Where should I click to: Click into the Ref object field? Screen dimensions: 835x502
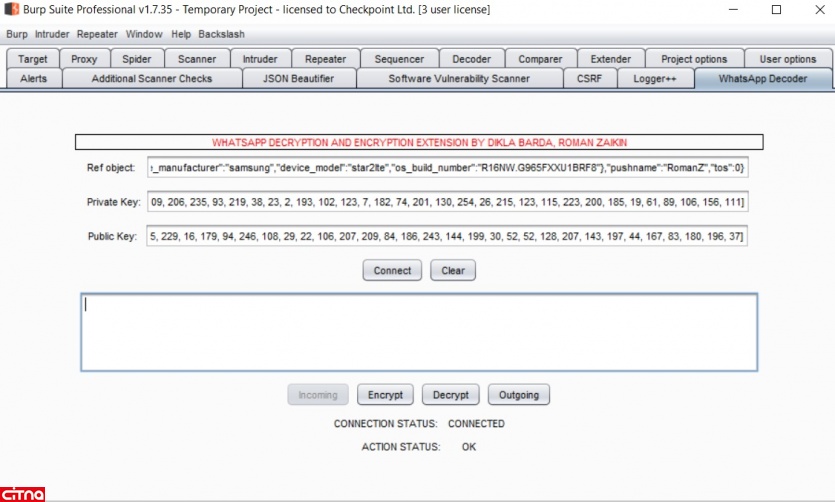point(446,167)
